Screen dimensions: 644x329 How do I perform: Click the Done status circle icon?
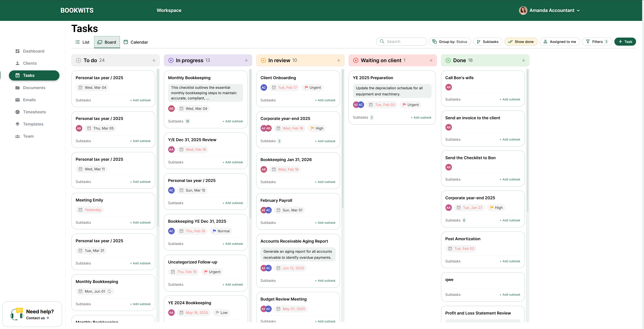click(x=448, y=60)
